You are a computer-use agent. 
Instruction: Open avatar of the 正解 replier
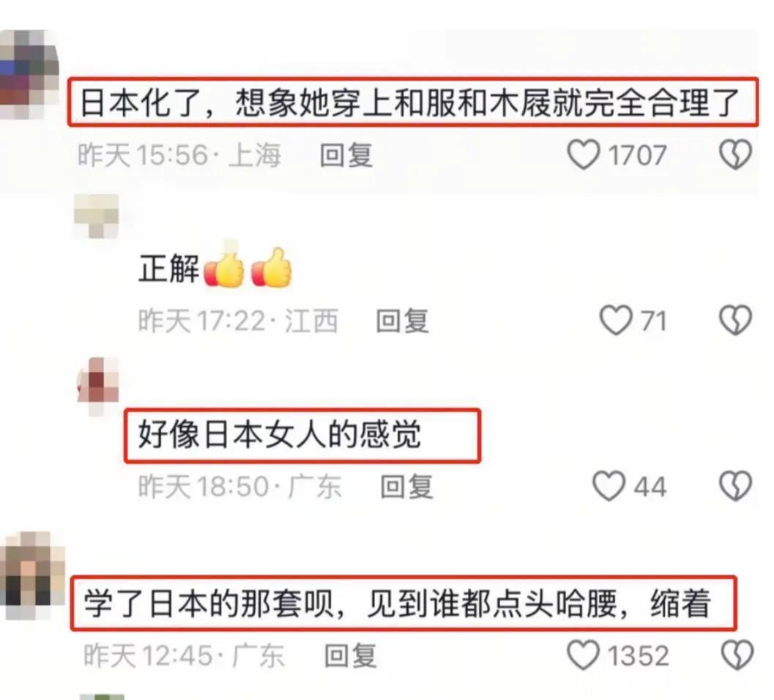(96, 216)
